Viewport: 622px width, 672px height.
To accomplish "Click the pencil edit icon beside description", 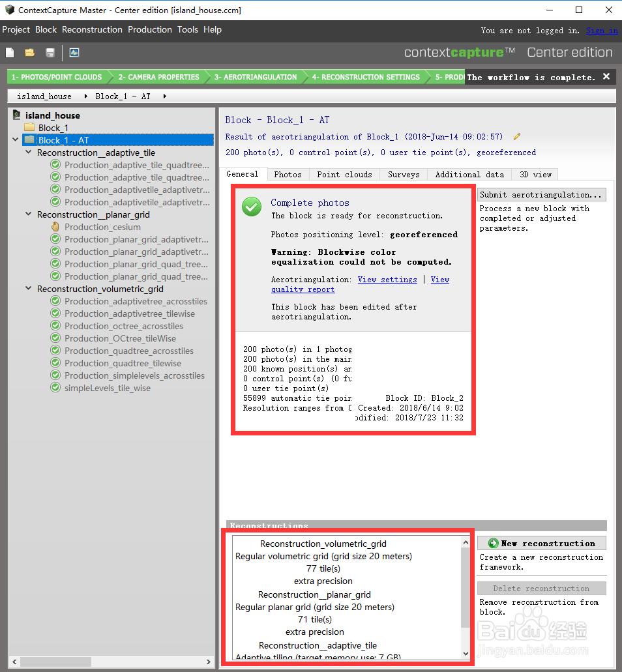I will point(517,136).
